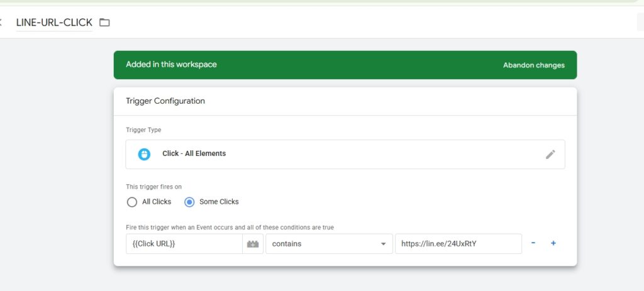The image size is (644, 291).
Task: Click the This trigger fires on label
Action: (x=154, y=187)
